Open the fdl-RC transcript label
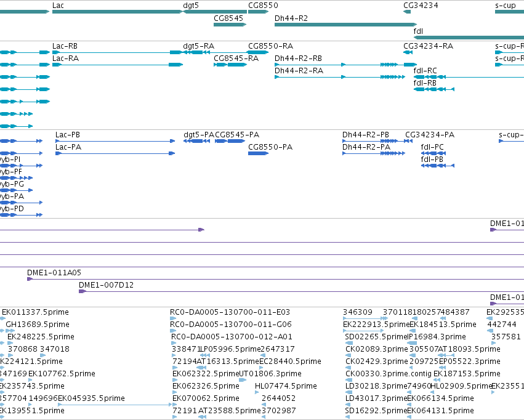524x420 pixels. (425, 71)
